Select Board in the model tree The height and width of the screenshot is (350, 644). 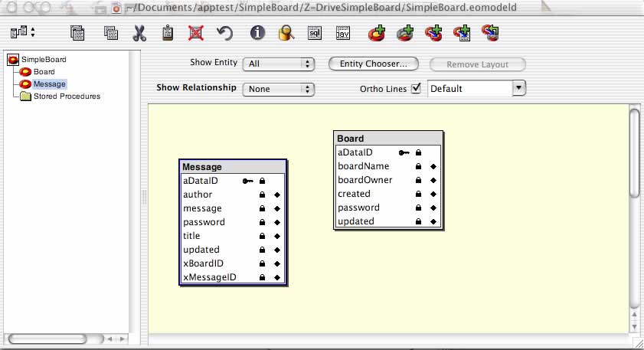tap(44, 71)
